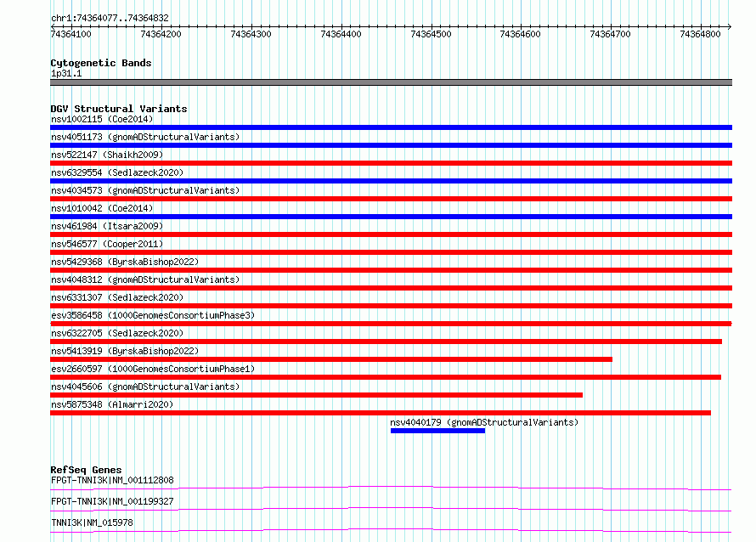Open esv2660597 (1000GenomesConsortiumPhase1) label
Screen dimensions: 756x542
(153, 369)
